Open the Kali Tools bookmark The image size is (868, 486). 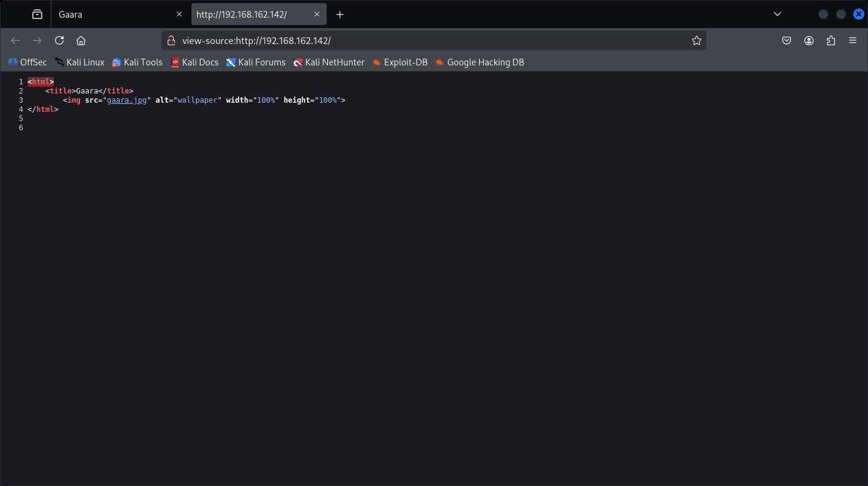coord(137,62)
